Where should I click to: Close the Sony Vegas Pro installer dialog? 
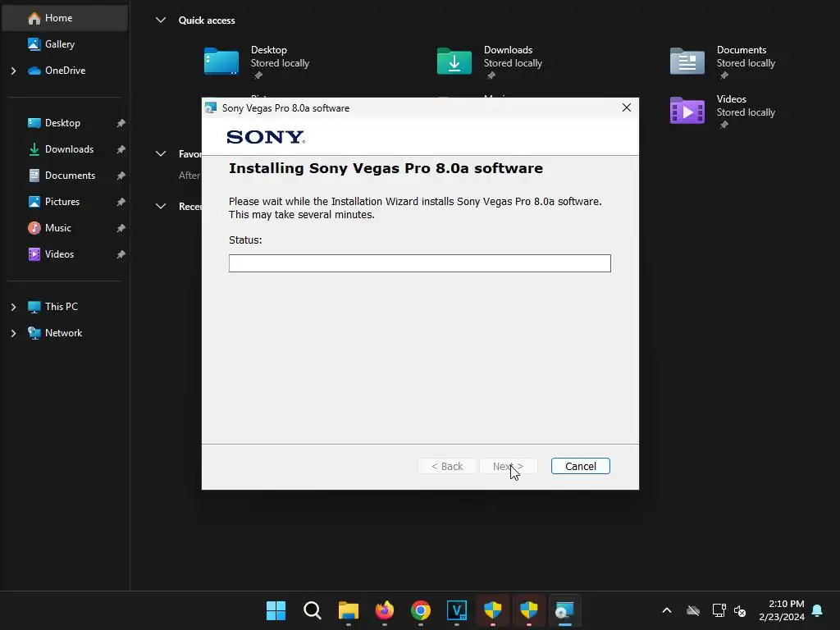click(x=626, y=107)
